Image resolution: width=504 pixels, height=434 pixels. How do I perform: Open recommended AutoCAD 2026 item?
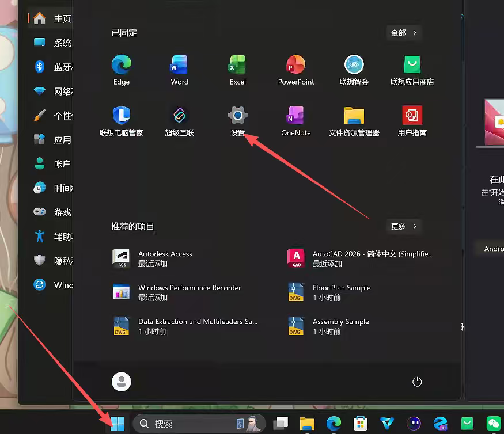tap(361, 258)
